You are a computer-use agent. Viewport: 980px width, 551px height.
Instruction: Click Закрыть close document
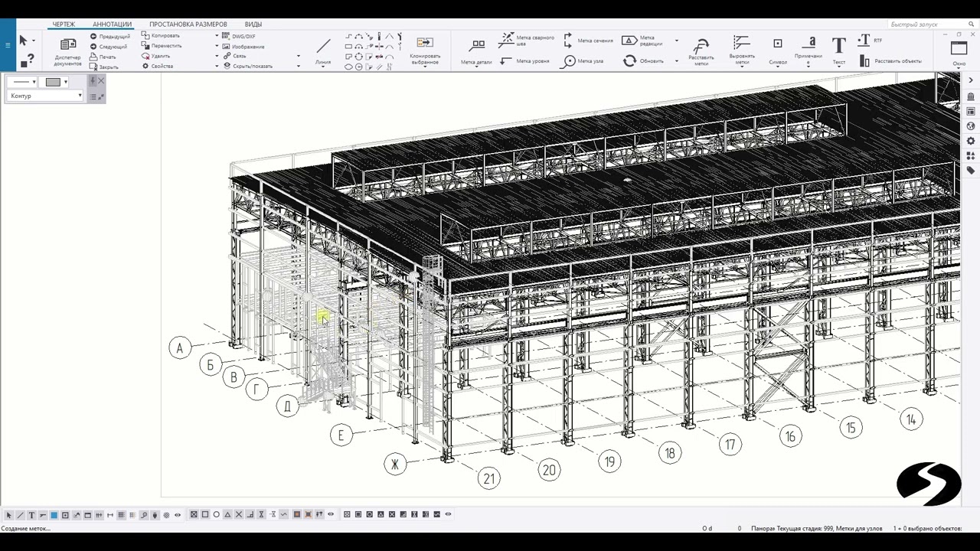(103, 67)
